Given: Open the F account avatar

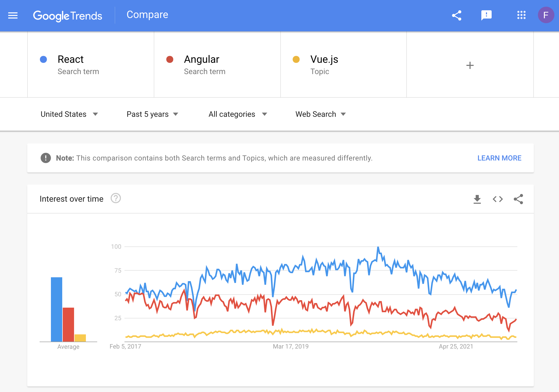Looking at the screenshot, I should tap(546, 15).
